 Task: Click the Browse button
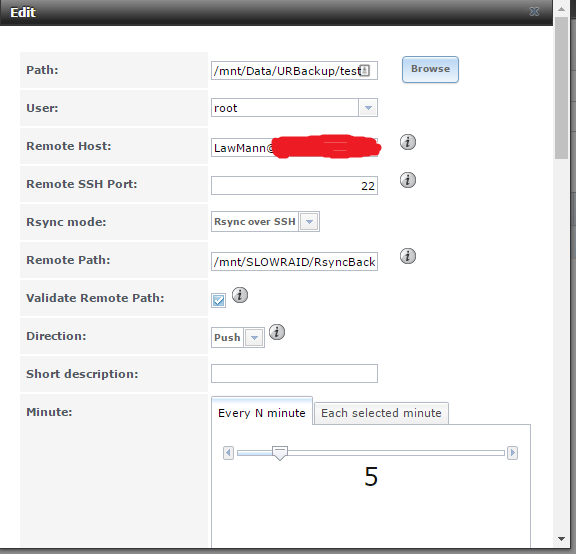(430, 69)
